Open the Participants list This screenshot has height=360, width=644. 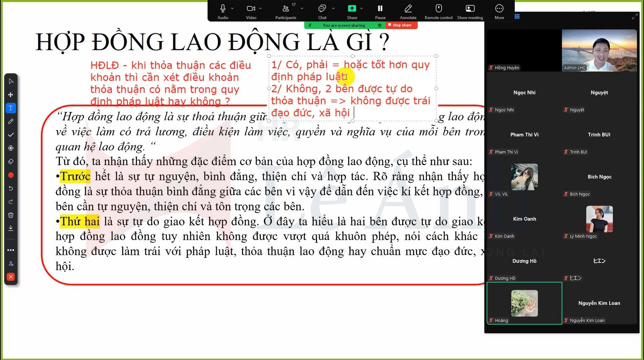pos(286,8)
